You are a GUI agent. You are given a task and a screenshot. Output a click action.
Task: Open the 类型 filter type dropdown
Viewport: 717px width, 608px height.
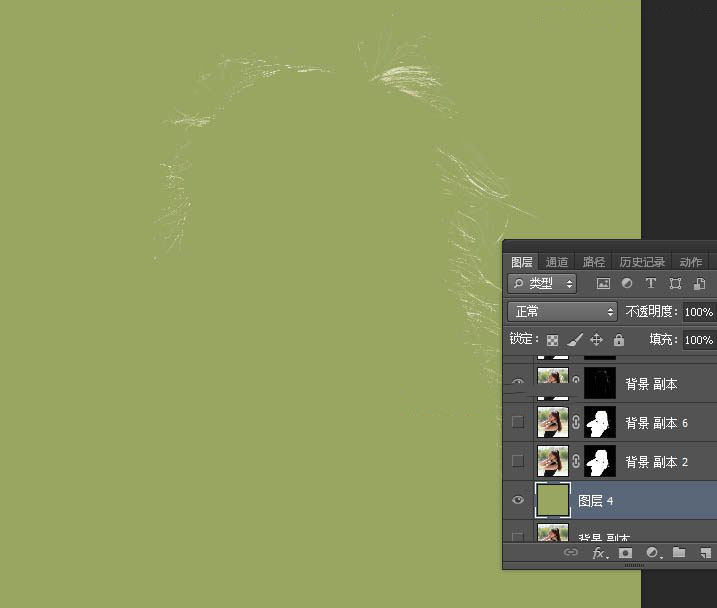[x=542, y=284]
